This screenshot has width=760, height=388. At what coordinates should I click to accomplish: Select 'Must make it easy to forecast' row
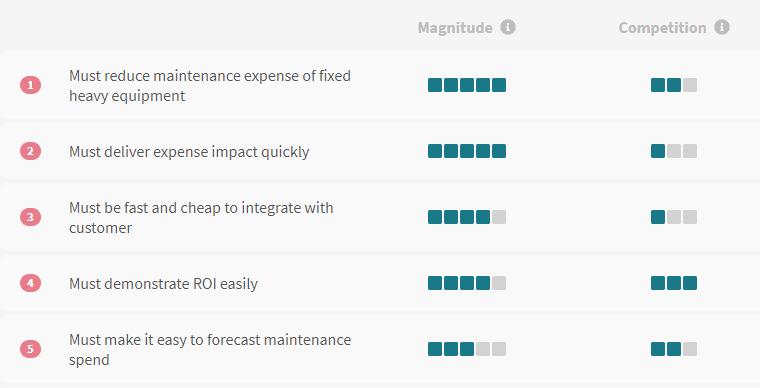(380, 349)
